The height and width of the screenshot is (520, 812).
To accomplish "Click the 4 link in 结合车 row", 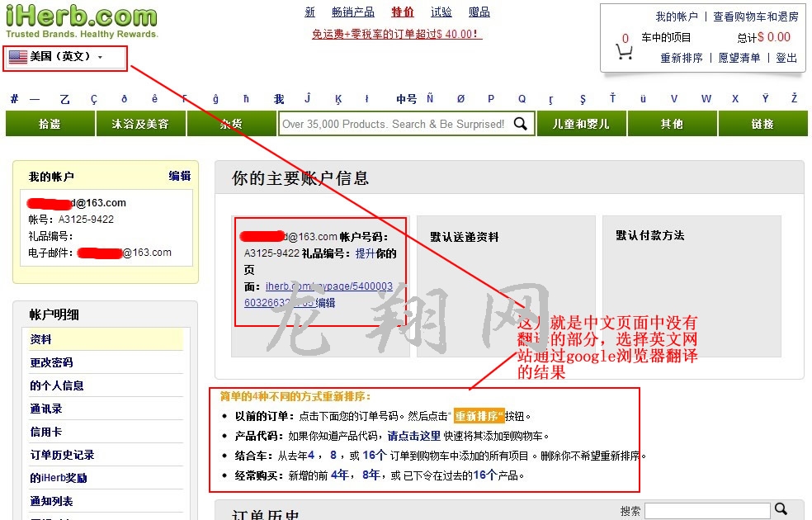I will (x=311, y=456).
